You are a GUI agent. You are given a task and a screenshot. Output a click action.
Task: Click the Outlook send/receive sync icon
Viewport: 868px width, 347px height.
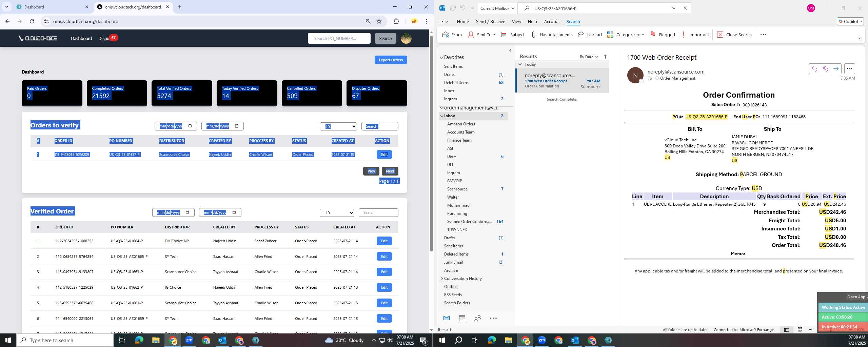[453, 8]
